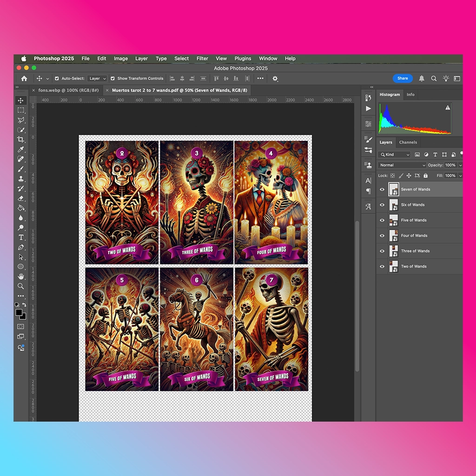This screenshot has height=476, width=476.
Task: Select the Eyedropper tool
Action: [20, 149]
